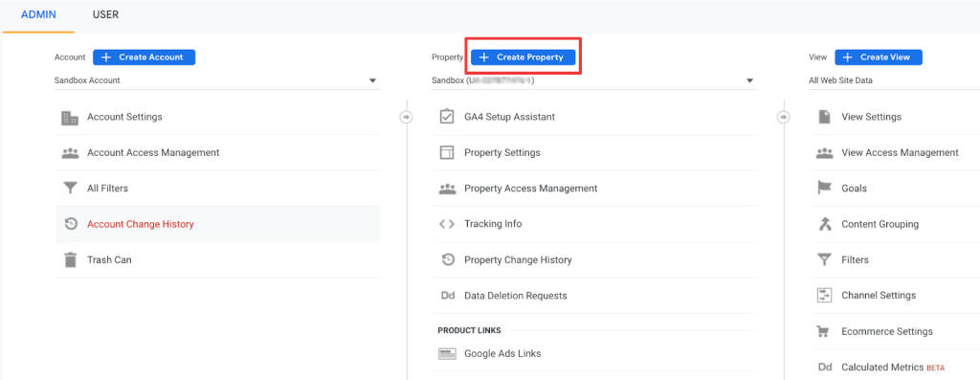Click the Google Ads Links icon
The height and width of the screenshot is (380, 980).
point(447,354)
